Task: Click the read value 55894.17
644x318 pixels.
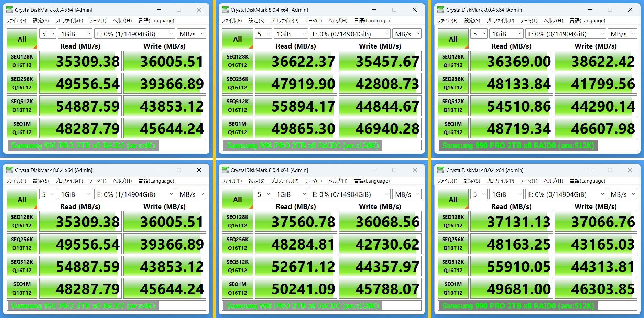Action: 296,106
